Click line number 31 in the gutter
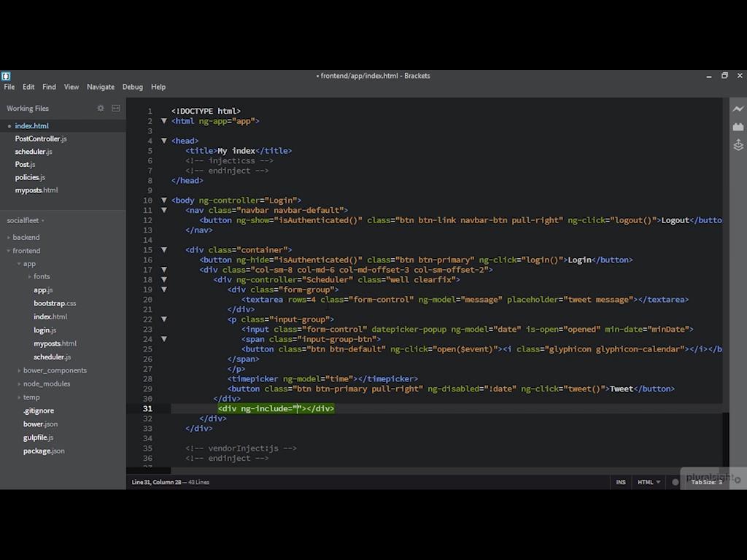 click(x=147, y=408)
